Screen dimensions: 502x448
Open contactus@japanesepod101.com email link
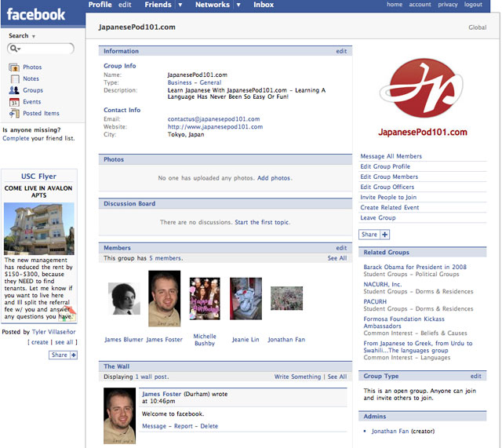pyautogui.click(x=213, y=118)
